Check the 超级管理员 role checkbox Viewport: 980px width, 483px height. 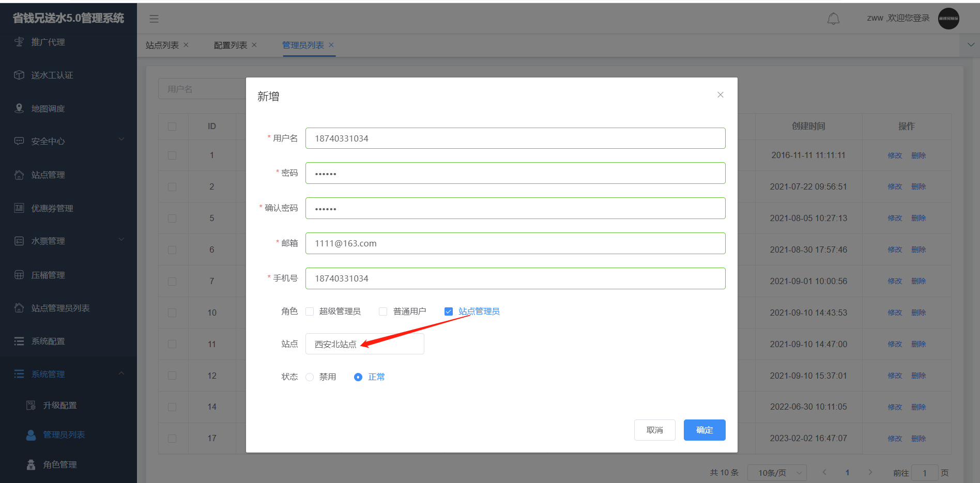(310, 311)
